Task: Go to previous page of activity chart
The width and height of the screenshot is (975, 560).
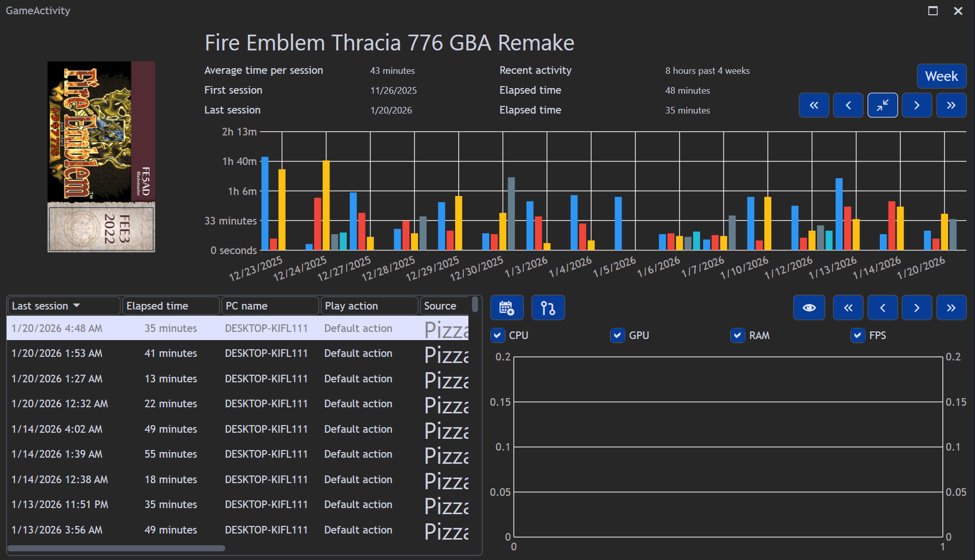Action: click(848, 105)
